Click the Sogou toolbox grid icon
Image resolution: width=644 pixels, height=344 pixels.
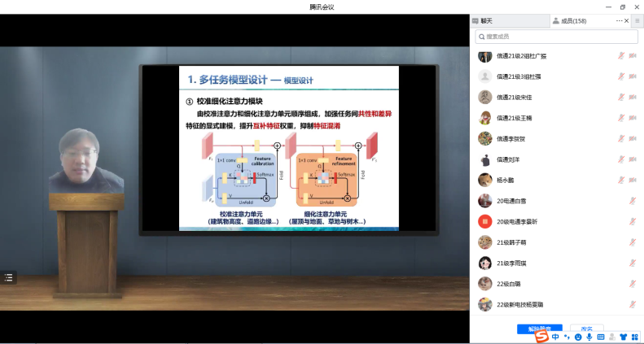(x=635, y=337)
